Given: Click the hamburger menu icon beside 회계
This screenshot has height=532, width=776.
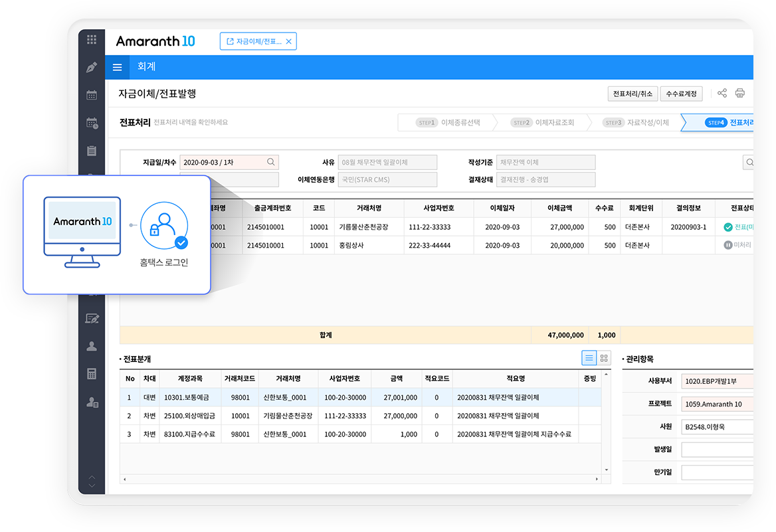Looking at the screenshot, I should [118, 67].
